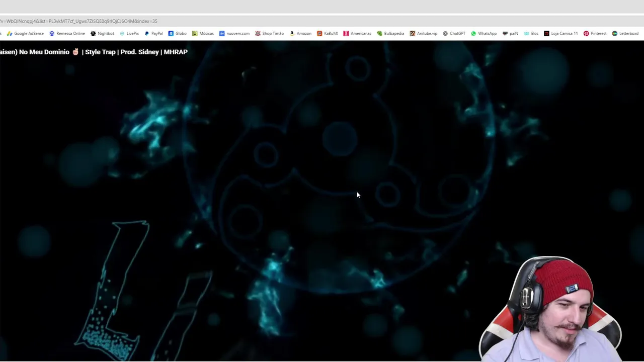Viewport: 644px width, 362px height.
Task: Open the KaBuM! bookmark
Action: (327, 34)
